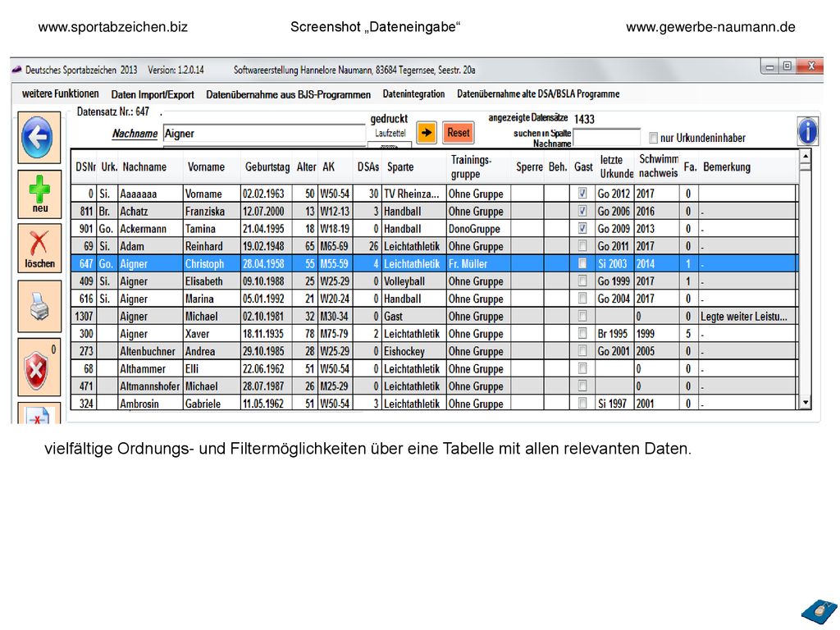Open the weitere Funktionen menu
Screen dimensions: 840x630
(x=60, y=94)
